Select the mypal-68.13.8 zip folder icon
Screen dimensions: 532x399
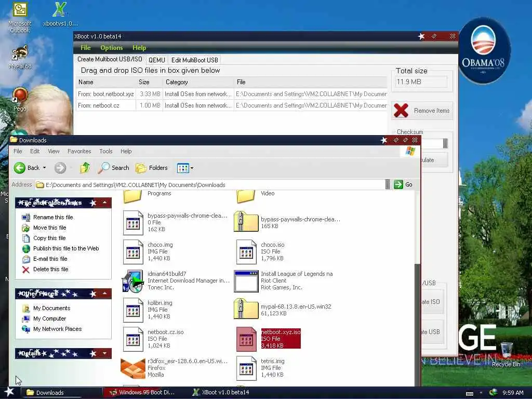click(x=246, y=309)
